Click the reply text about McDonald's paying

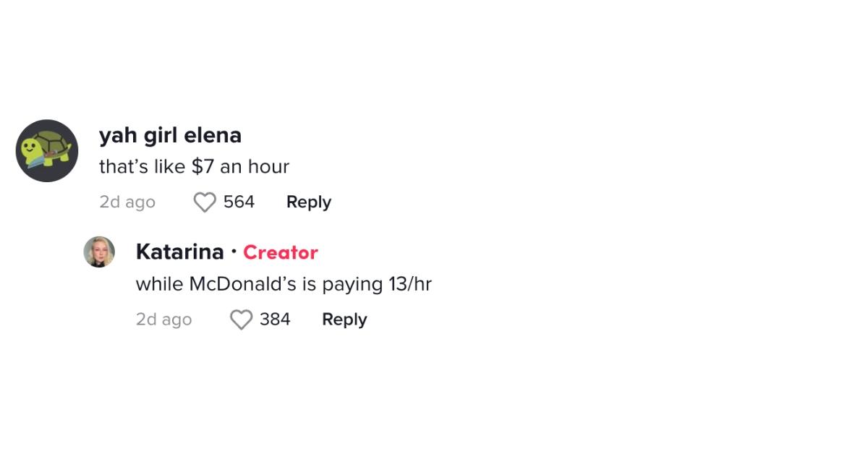point(284,284)
